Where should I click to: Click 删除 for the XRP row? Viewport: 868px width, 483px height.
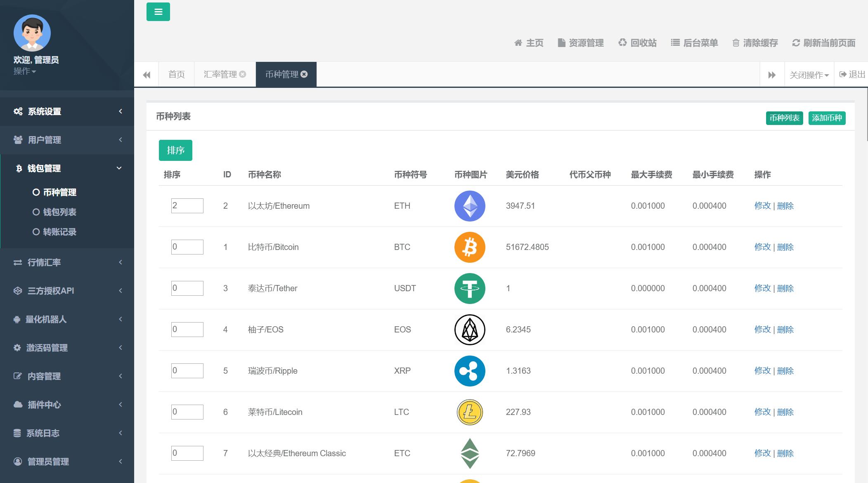[785, 371]
